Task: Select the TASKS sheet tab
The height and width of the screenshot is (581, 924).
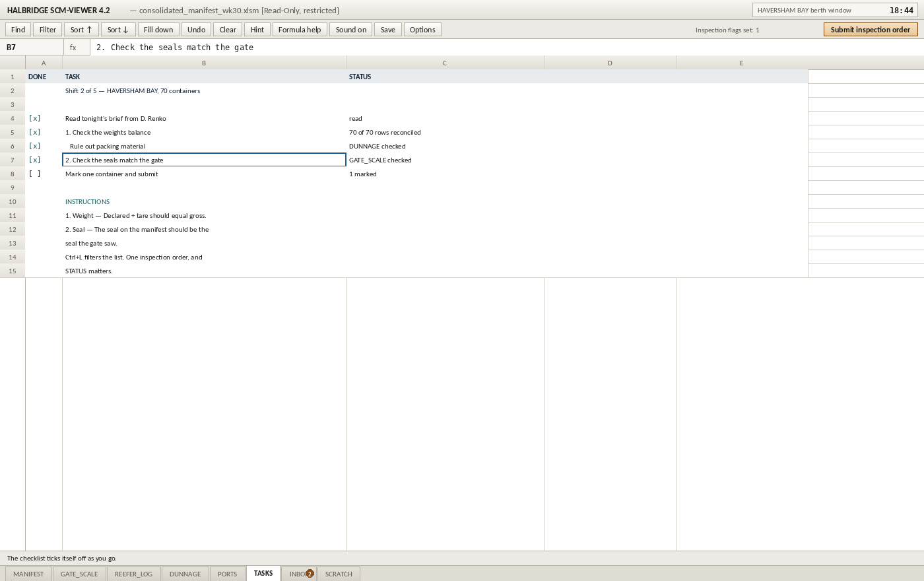Action: click(263, 573)
